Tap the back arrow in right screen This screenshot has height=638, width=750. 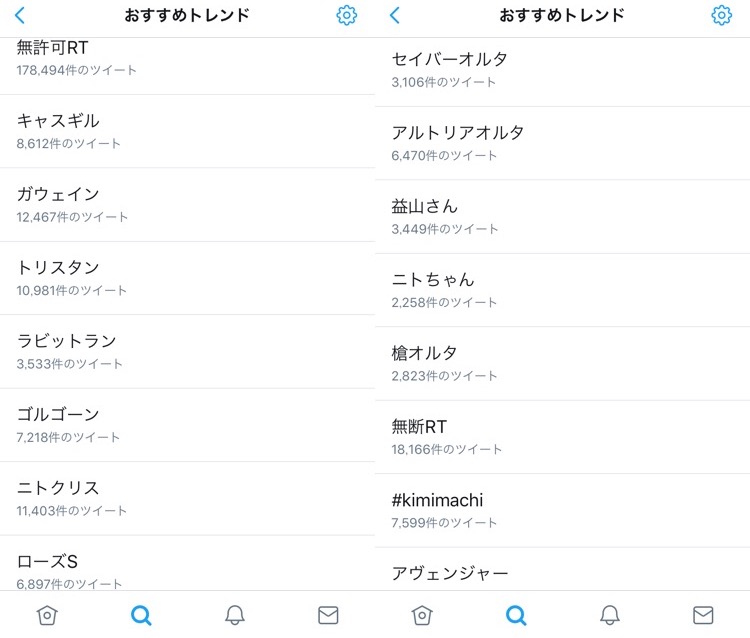[x=395, y=15]
